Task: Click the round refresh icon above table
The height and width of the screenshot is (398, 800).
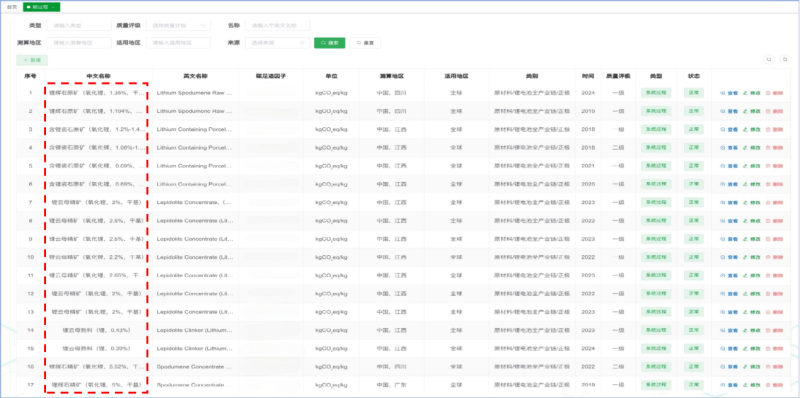Action: [785, 60]
